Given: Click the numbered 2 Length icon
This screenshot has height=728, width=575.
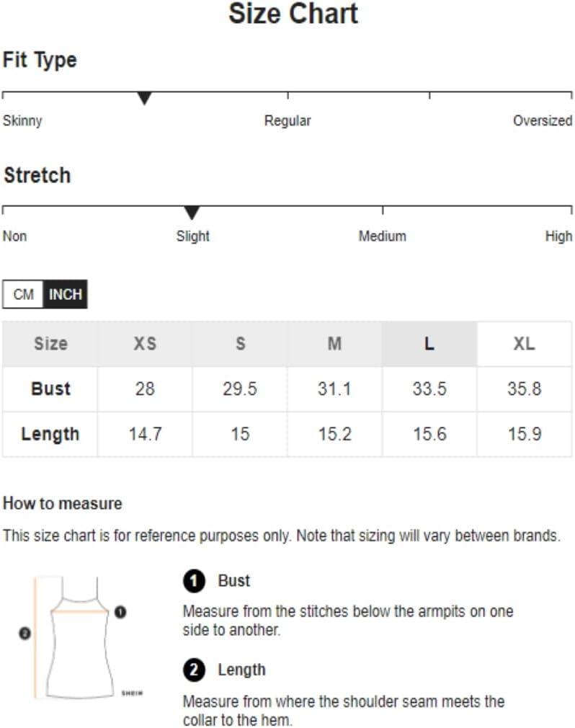Looking at the screenshot, I should (194, 670).
